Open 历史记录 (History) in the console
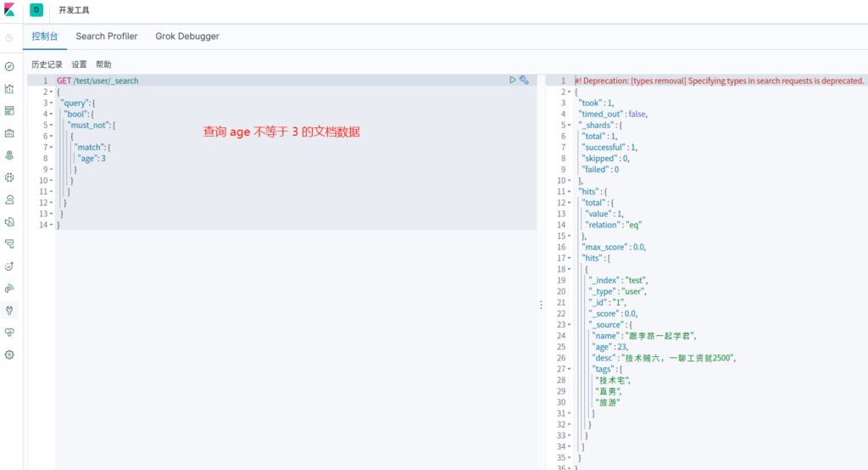The image size is (868, 470). [47, 64]
